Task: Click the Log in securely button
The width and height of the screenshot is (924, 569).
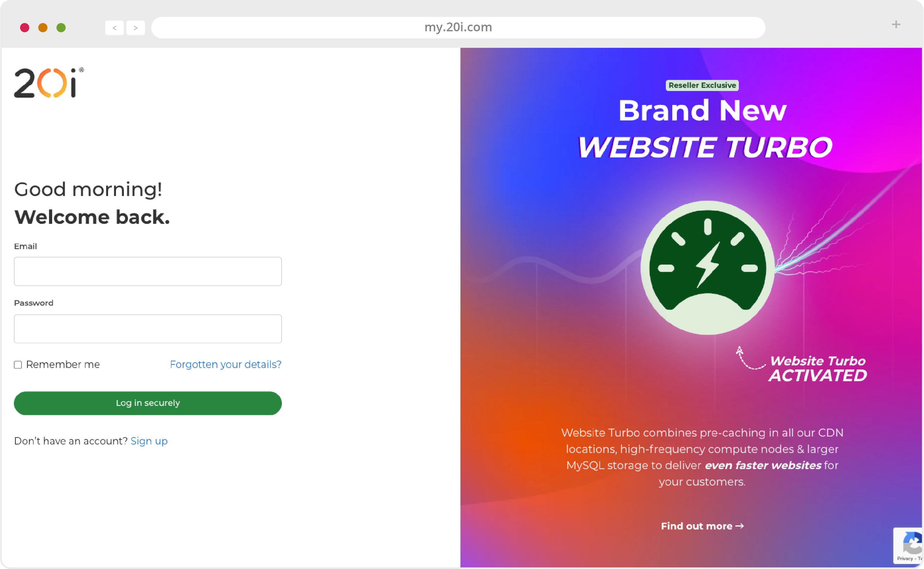Action: pos(147,403)
